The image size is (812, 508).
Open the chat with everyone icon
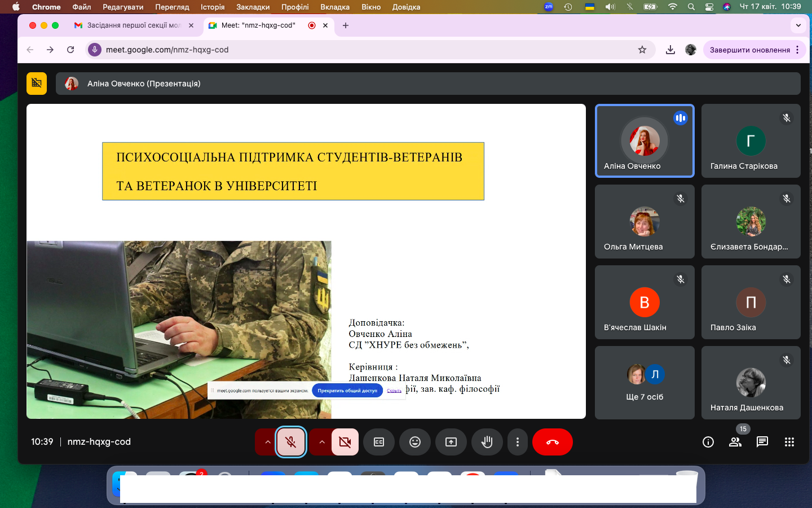(762, 442)
